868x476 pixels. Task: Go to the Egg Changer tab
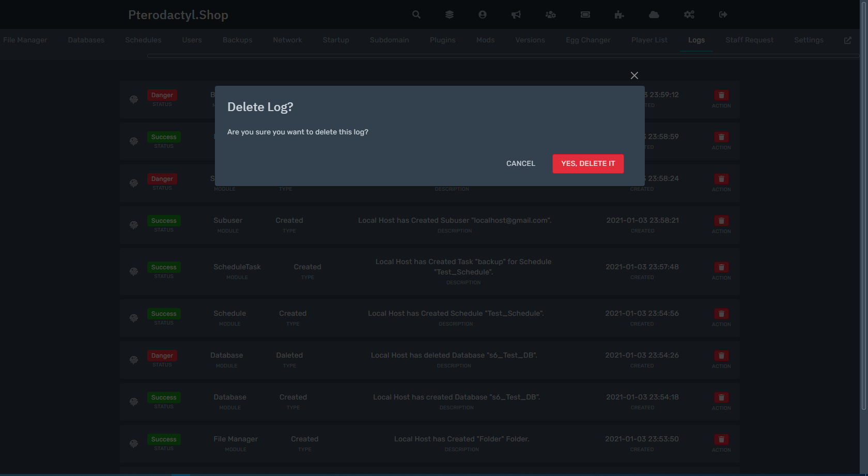(x=588, y=40)
